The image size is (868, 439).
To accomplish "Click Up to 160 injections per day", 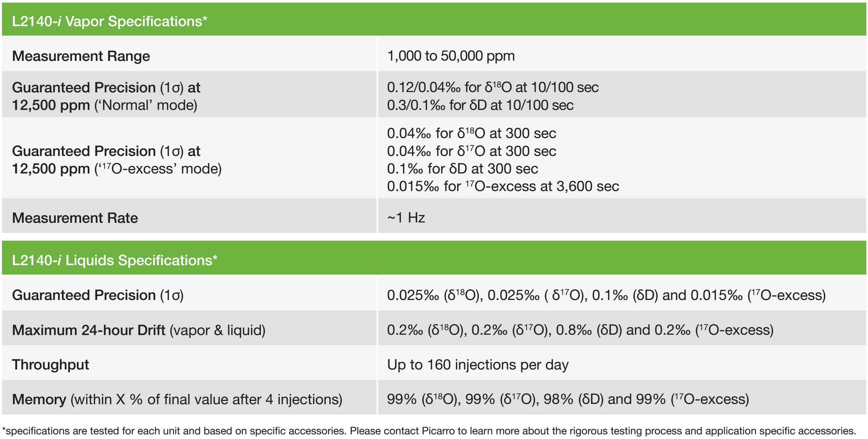I will 478,365.
